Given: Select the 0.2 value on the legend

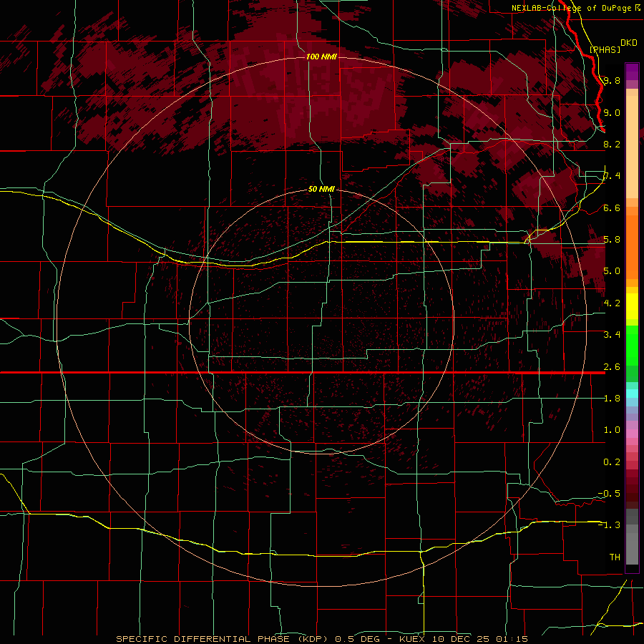Looking at the screenshot, I should tap(612, 462).
